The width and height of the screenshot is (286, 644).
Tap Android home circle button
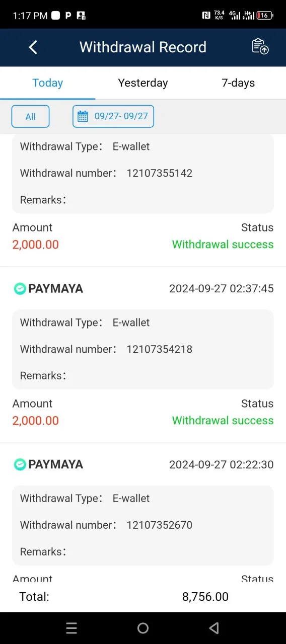143,628
